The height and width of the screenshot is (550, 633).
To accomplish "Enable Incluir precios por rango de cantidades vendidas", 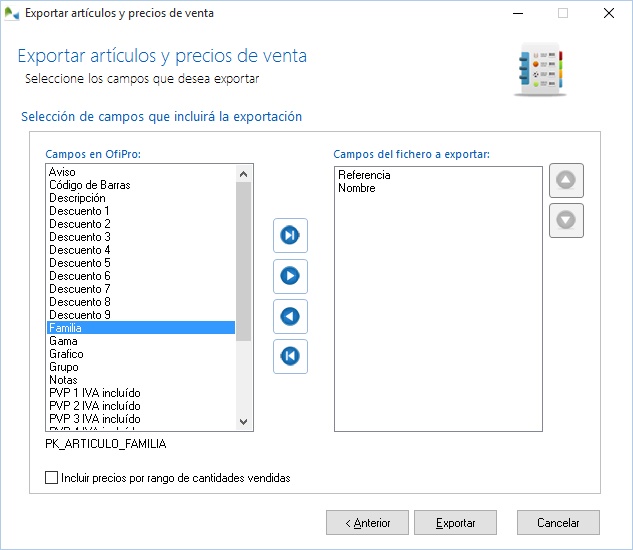I will point(51,478).
